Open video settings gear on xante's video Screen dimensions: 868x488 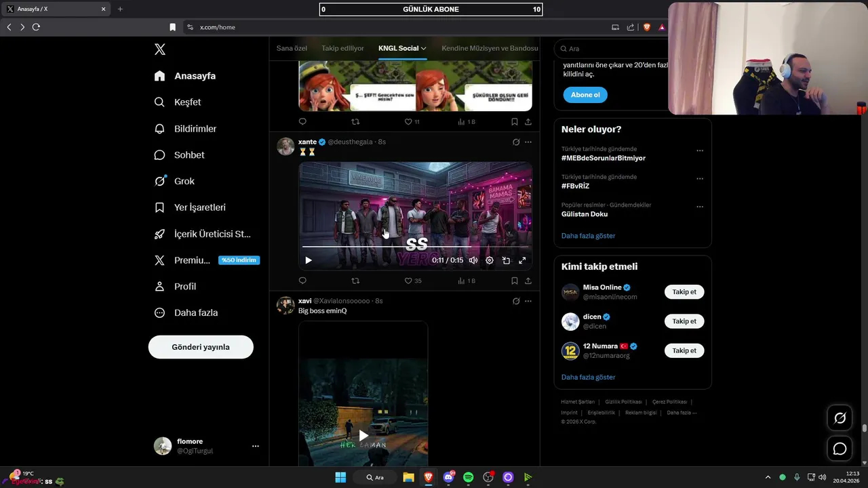pos(490,260)
